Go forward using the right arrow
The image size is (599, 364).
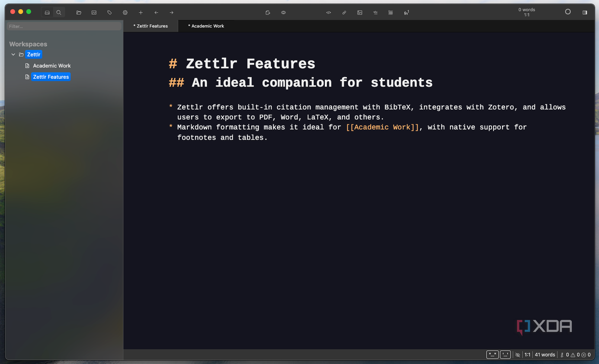(x=172, y=13)
